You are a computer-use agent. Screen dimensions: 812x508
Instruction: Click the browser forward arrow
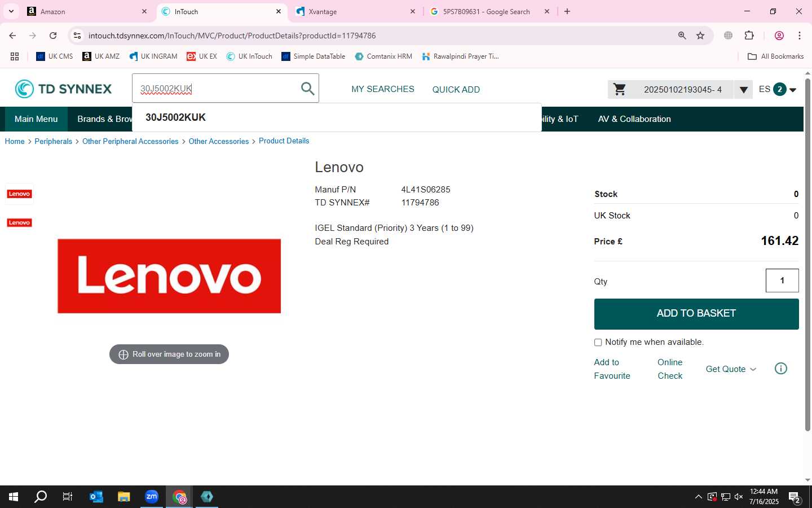click(33, 36)
